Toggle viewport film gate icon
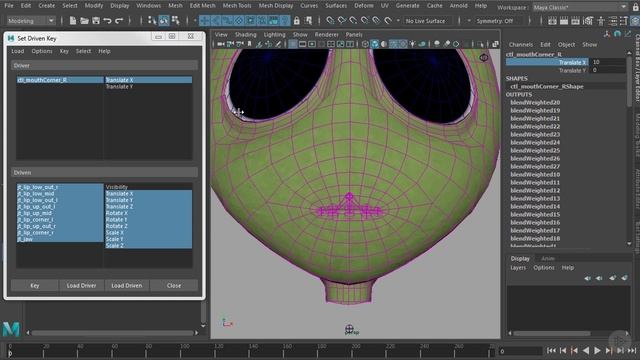The width and height of the screenshot is (640, 360). click(302, 44)
